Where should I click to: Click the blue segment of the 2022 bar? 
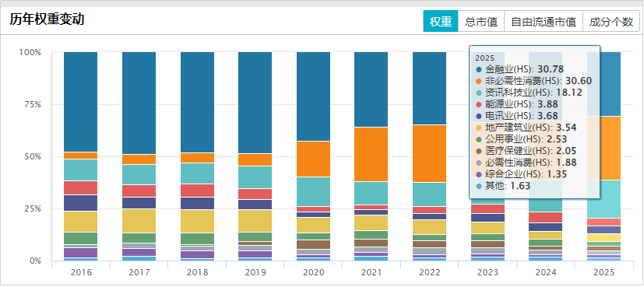[x=429, y=88]
